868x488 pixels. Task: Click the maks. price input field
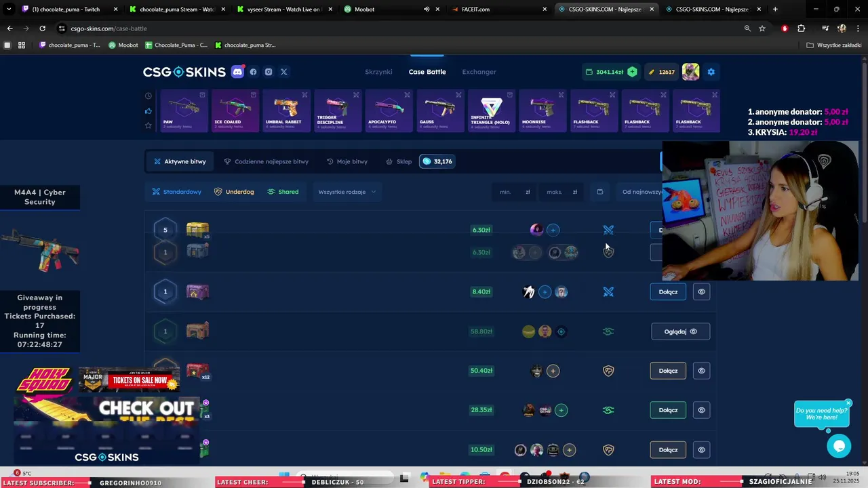[561, 192]
